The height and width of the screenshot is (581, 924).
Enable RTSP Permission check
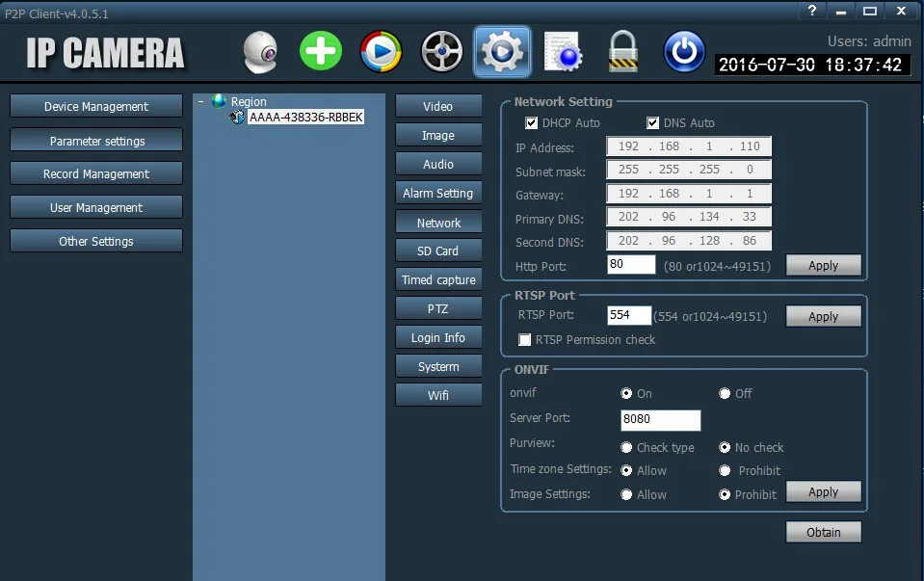[x=524, y=339]
